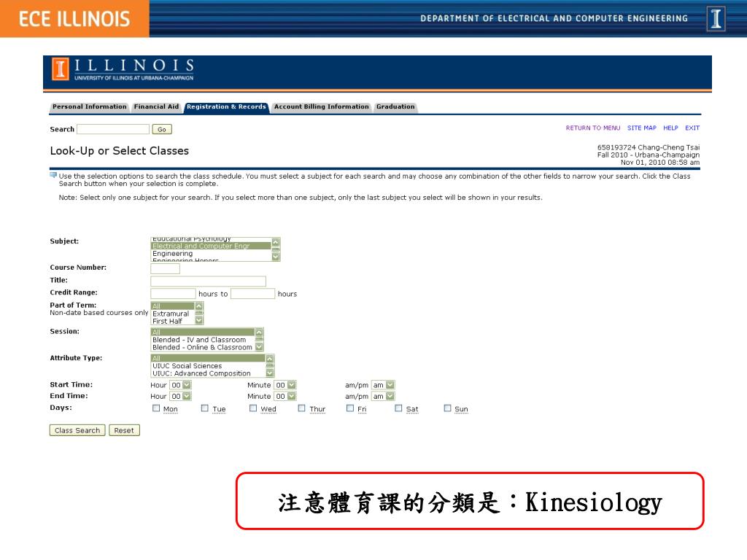
Task: Click Session list up arrow
Action: pyautogui.click(x=259, y=332)
